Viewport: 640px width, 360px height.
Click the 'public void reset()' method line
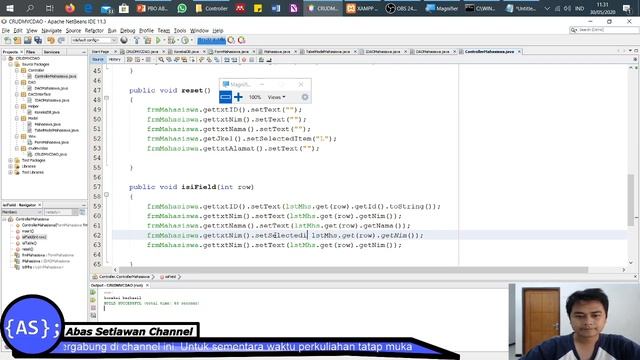point(170,91)
